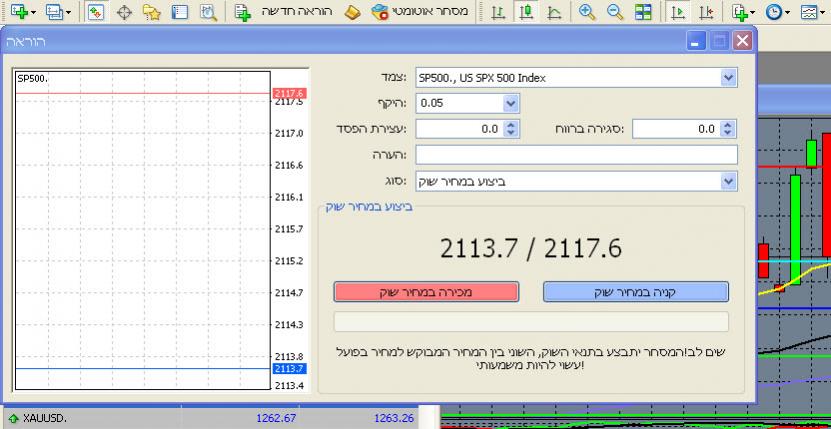Click the red Sell by Market button
Screen dimensions: 831x429
pos(427,291)
